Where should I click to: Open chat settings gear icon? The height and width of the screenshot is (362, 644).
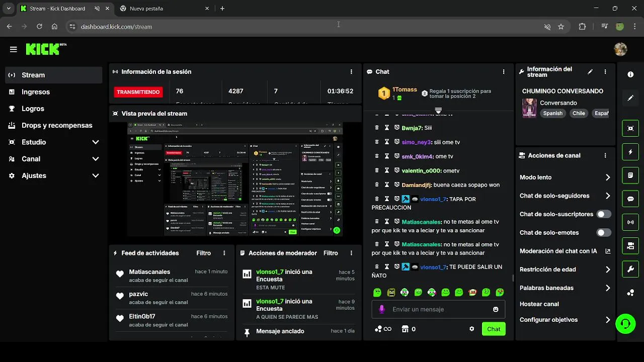(472, 329)
